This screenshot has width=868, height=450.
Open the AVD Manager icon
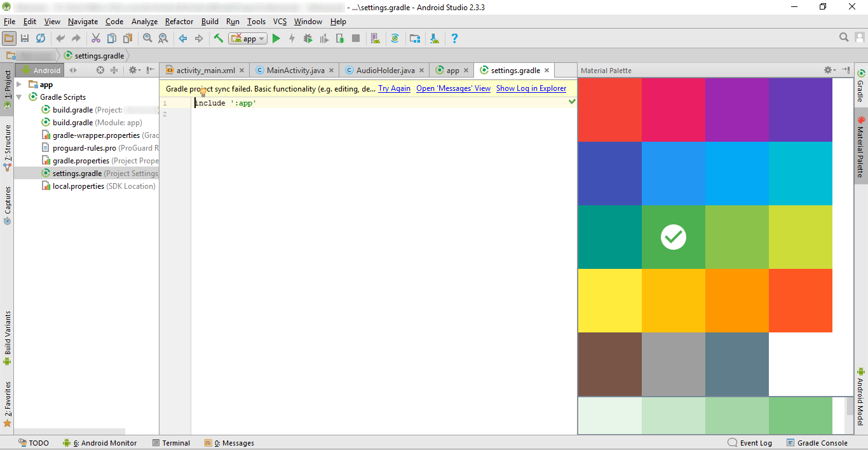pos(375,38)
